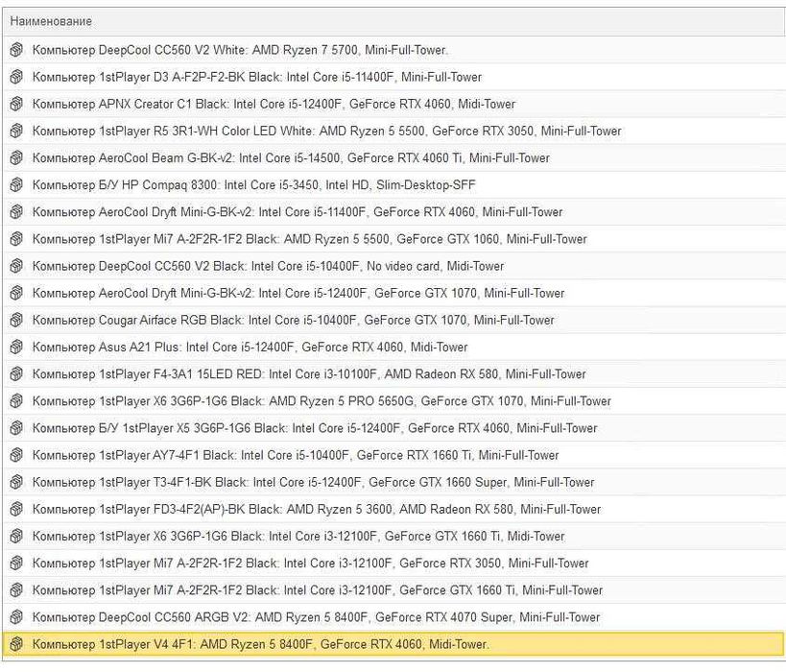Image resolution: width=786 pixels, height=672 pixels.
Task: Select 1stPlayer Mi7 Ryzen 5 5500 GTX 1060 text
Action: click(309, 239)
